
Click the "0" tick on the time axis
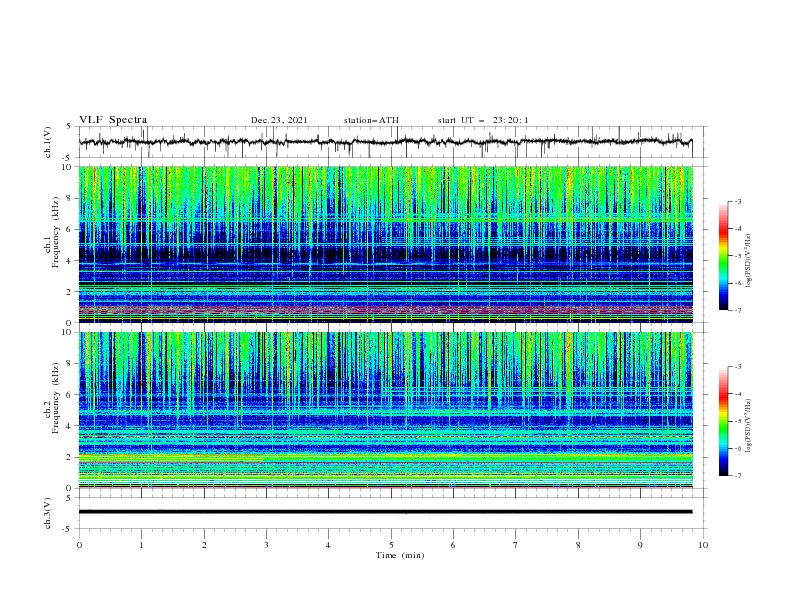point(79,545)
